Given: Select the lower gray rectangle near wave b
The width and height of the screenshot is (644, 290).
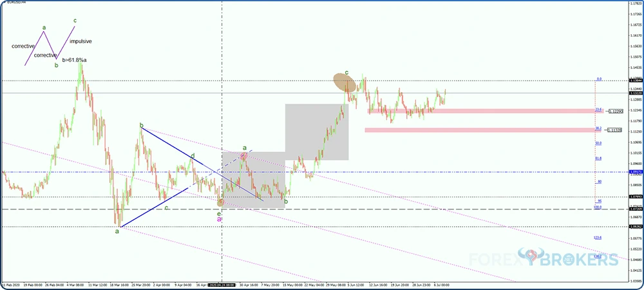Looking at the screenshot, I should 254,180.
